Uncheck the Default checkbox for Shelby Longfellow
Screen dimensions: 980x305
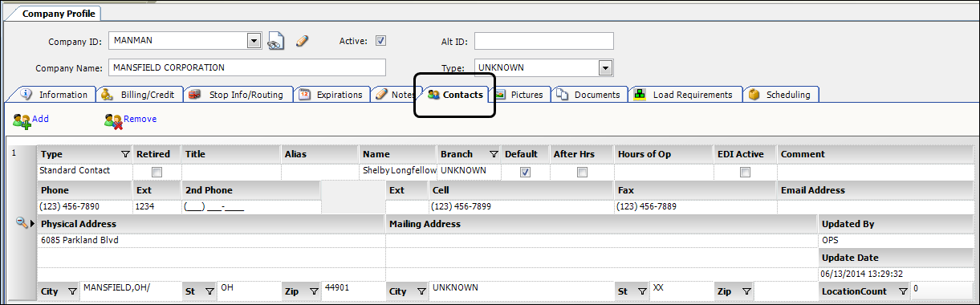pos(526,172)
